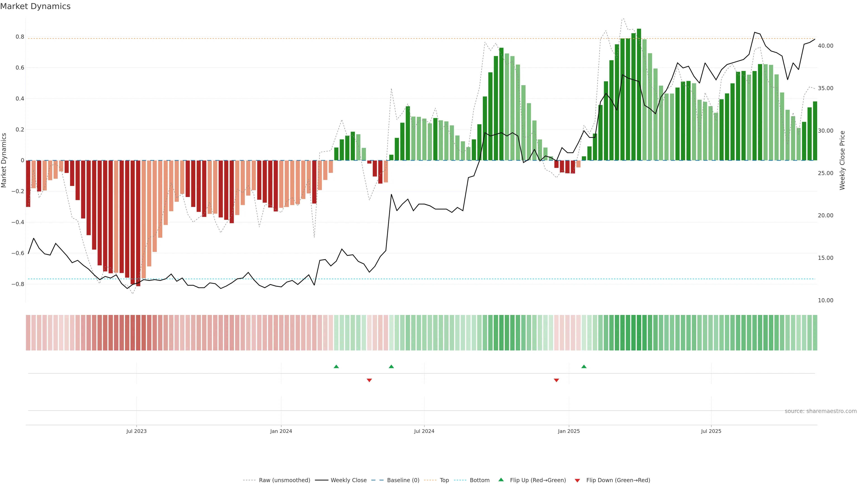This screenshot has height=488, width=868.
Task: Click the second green Flip Up marker
Action: click(391, 366)
